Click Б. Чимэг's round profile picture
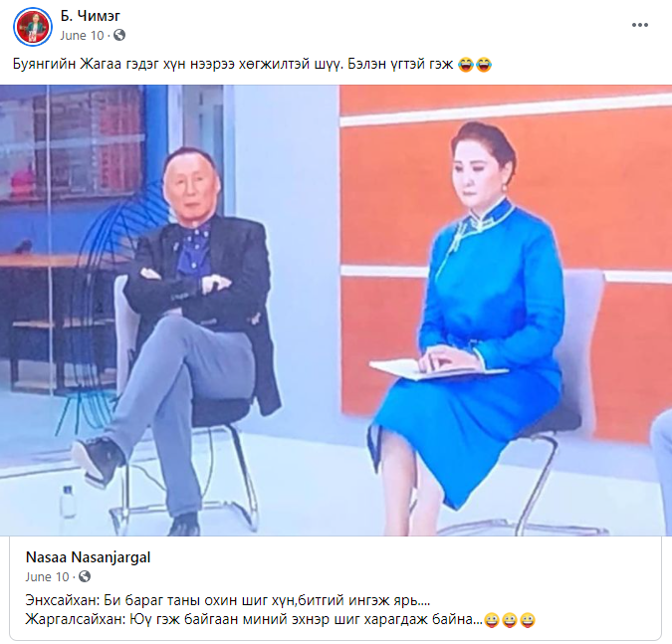This screenshot has height=644, width=672. (x=33, y=27)
